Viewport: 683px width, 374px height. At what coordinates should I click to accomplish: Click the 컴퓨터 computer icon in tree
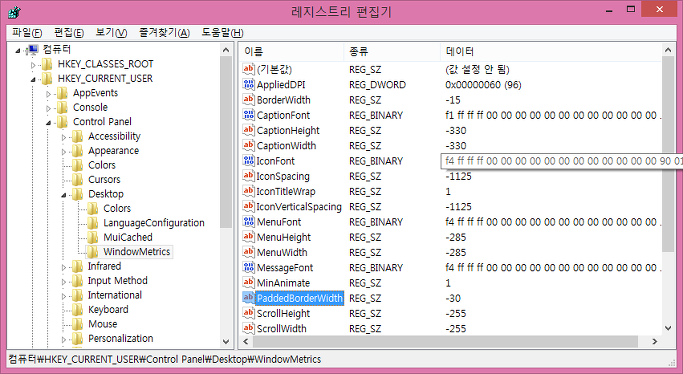(x=33, y=50)
